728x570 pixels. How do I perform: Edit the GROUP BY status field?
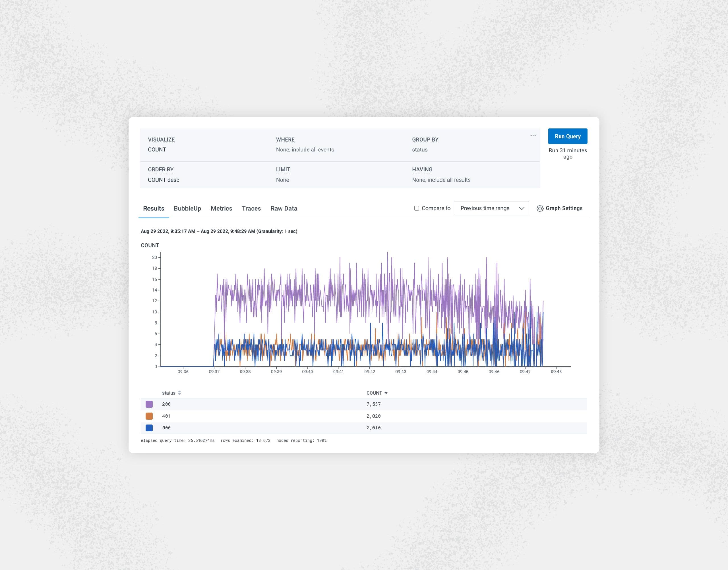click(419, 149)
